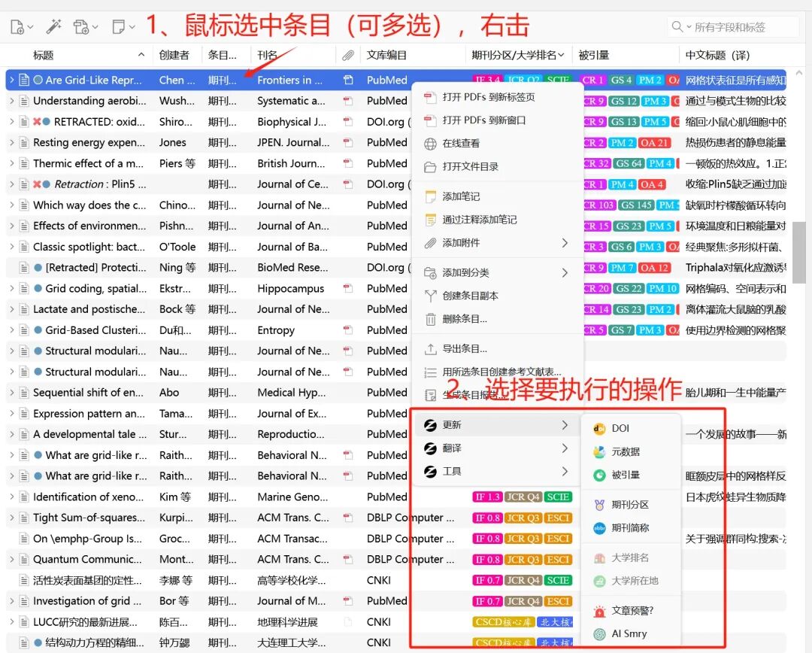Choose 被引量 in the update submenu
This screenshot has width=812, height=653.
tap(626, 475)
